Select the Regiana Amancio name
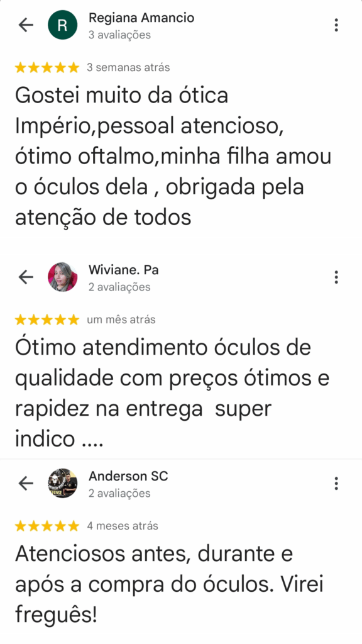Image resolution: width=362 pixels, height=644 pixels. (141, 18)
